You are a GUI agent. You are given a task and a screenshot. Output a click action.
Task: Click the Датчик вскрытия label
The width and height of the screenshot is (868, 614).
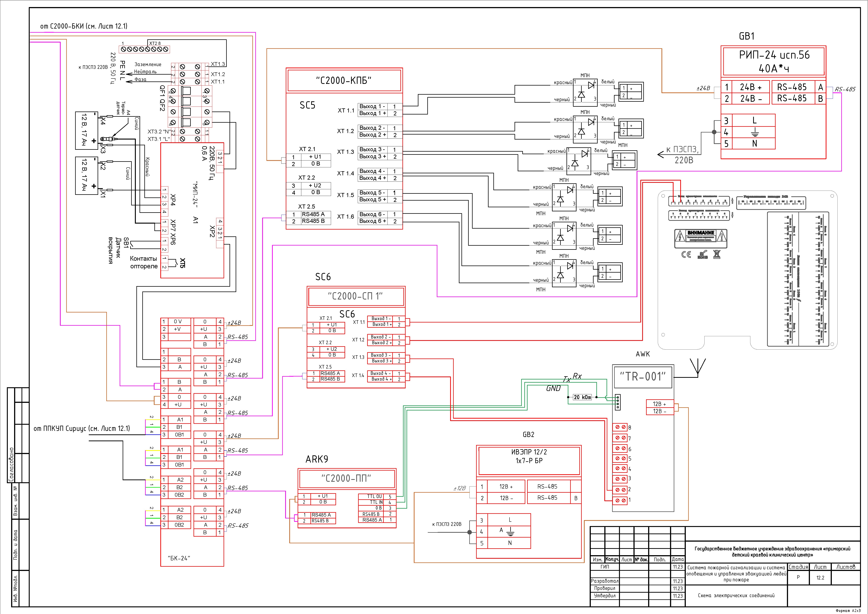pos(114,250)
